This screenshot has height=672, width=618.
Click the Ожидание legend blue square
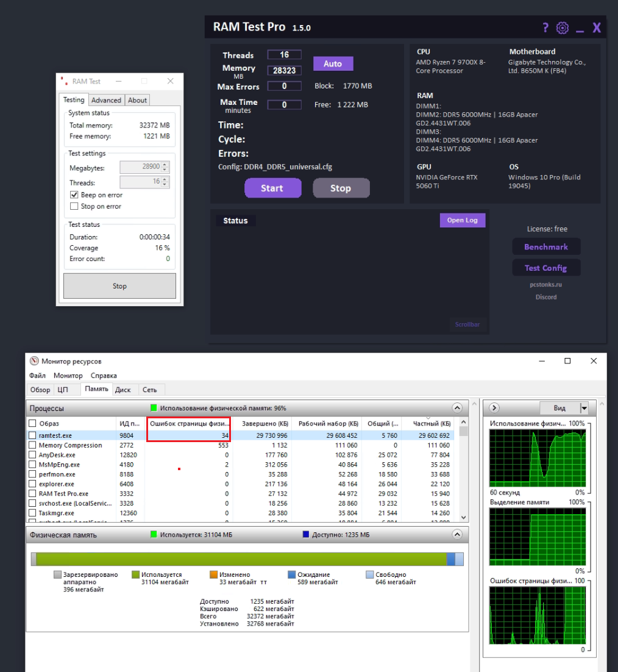coord(292,574)
